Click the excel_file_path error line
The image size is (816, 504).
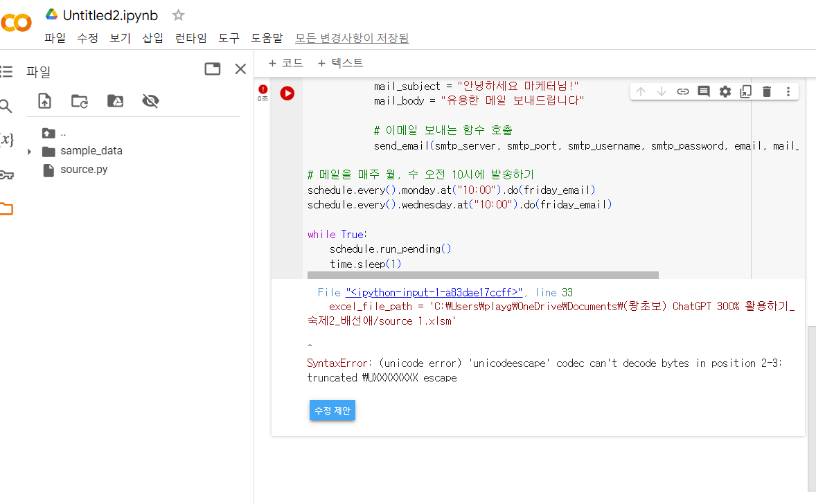pos(551,314)
